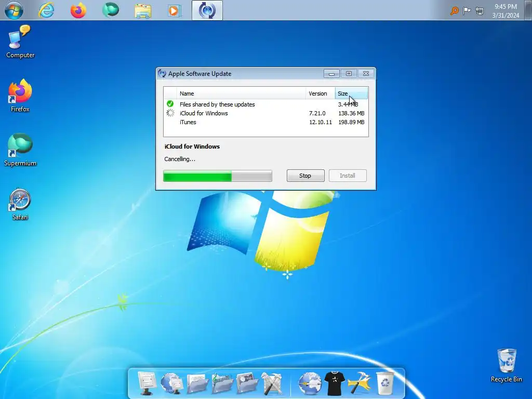Click the bold iCloud for Windows heading
The height and width of the screenshot is (399, 532).
pos(192,146)
